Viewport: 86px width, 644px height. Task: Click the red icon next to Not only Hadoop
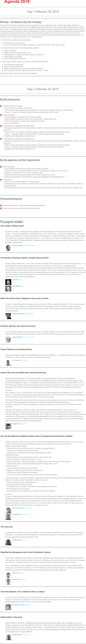click(x=1, y=115)
